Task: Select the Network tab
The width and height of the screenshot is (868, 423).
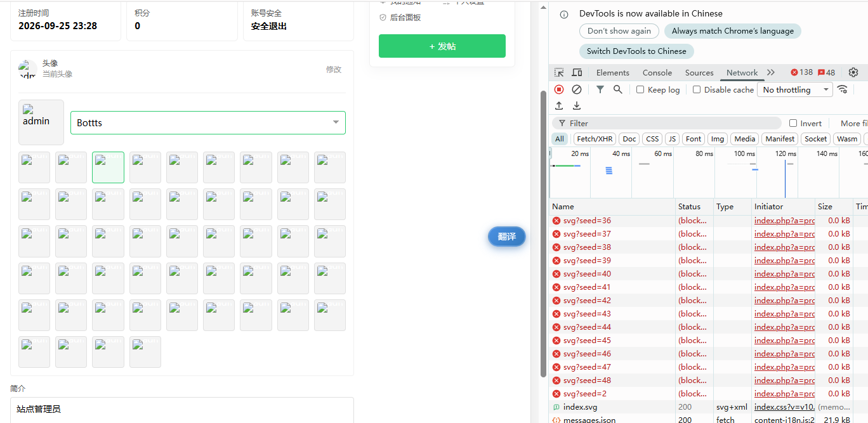Action: (742, 72)
